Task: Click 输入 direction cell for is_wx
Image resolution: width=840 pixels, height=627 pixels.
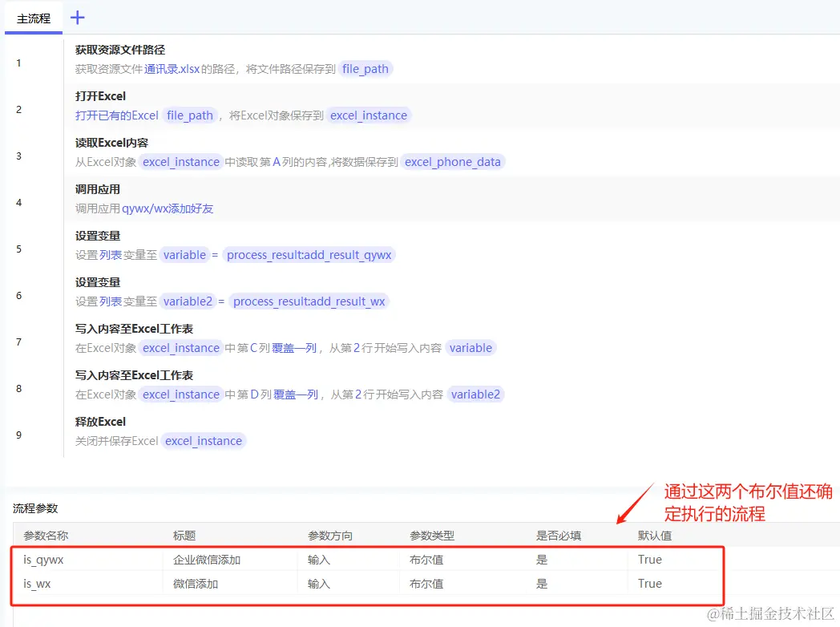Action: click(x=319, y=585)
